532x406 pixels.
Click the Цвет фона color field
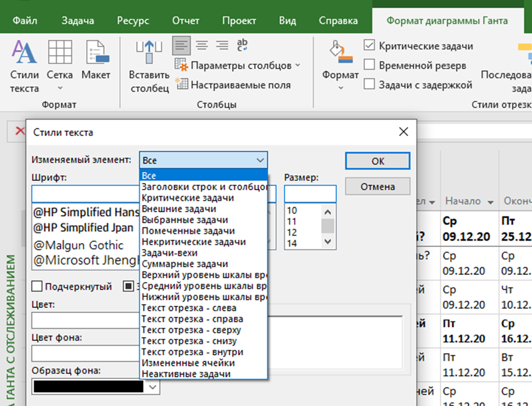point(86,353)
